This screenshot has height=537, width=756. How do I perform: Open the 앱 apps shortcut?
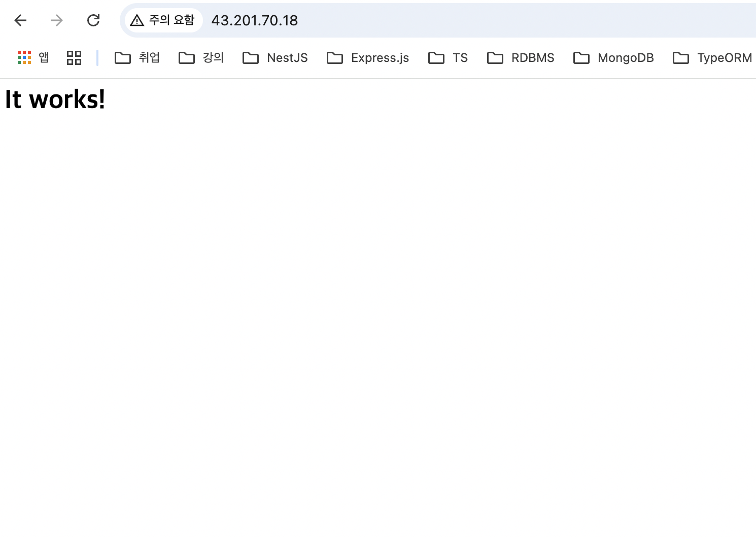tap(33, 57)
